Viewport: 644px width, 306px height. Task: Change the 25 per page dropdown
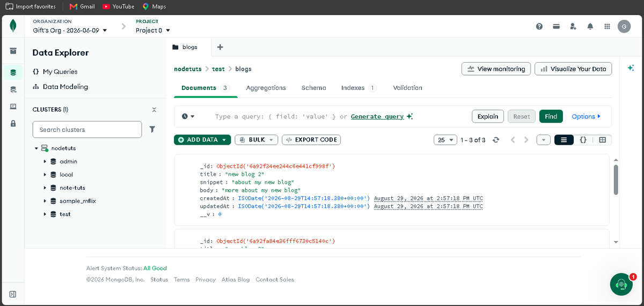(445, 140)
